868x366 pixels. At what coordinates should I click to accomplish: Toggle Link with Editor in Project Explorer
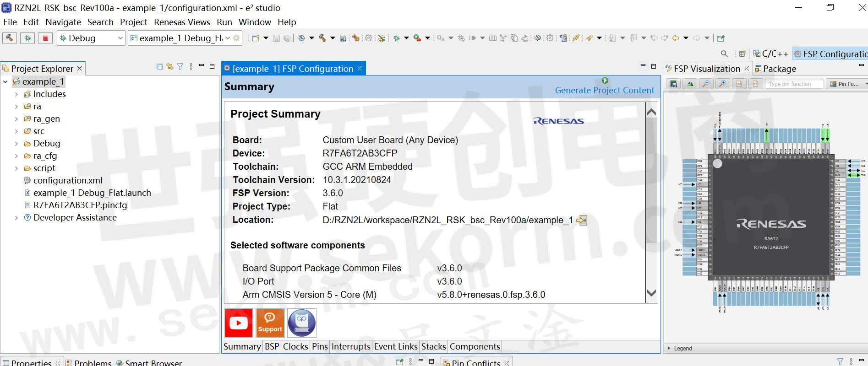coord(170,67)
